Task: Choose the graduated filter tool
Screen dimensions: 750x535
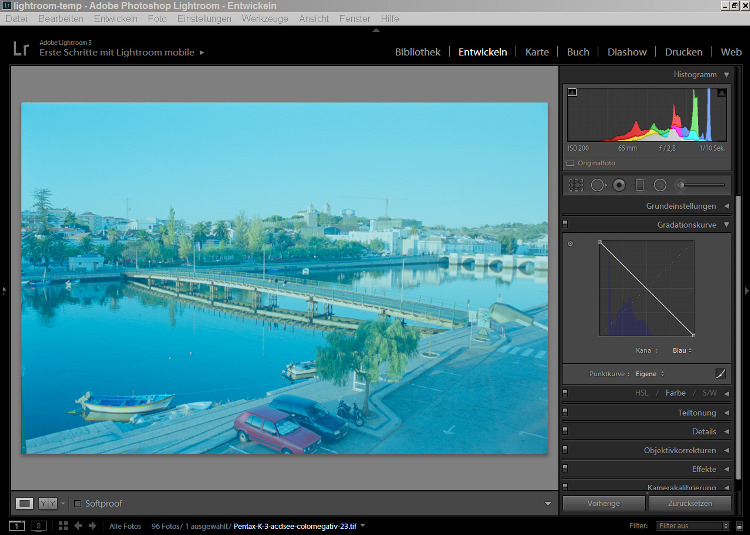Action: [640, 185]
